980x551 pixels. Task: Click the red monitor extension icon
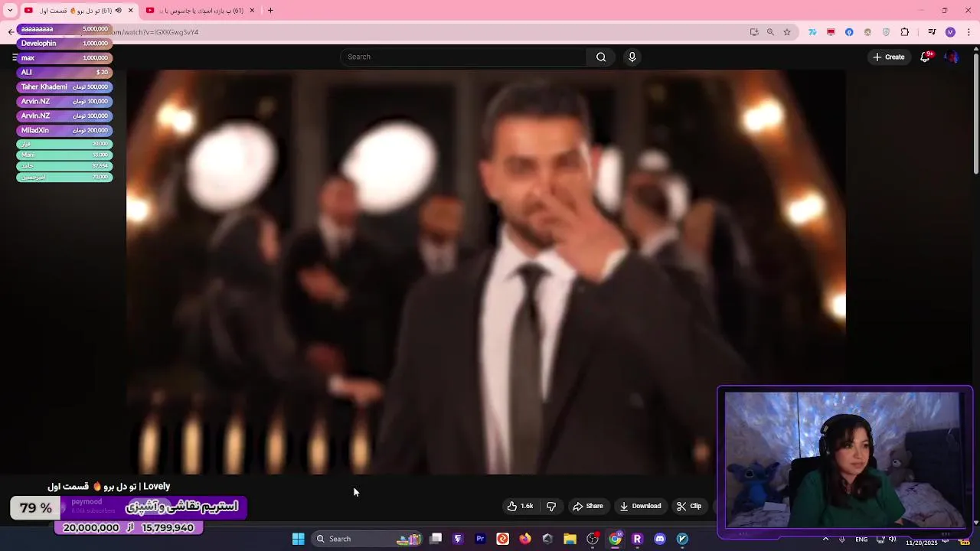[831, 32]
